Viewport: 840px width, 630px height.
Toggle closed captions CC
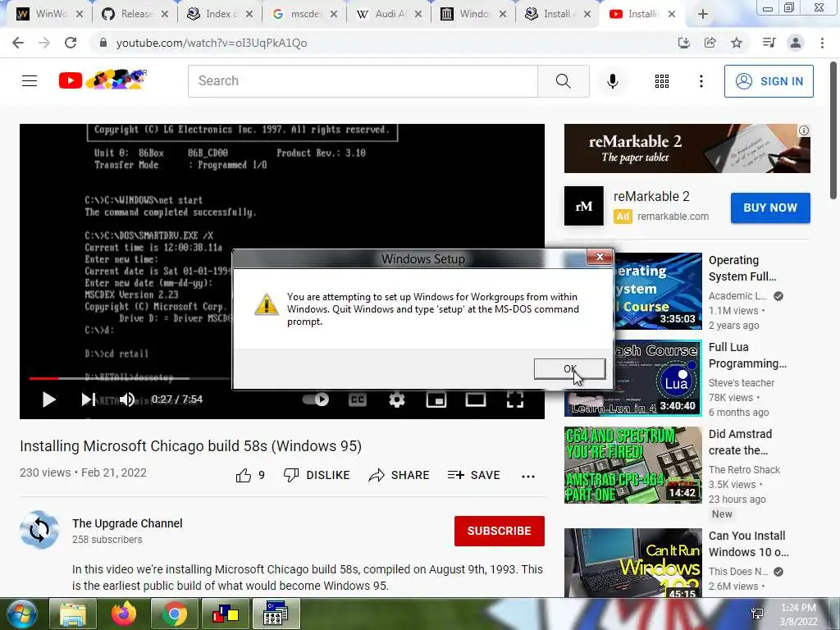(358, 399)
